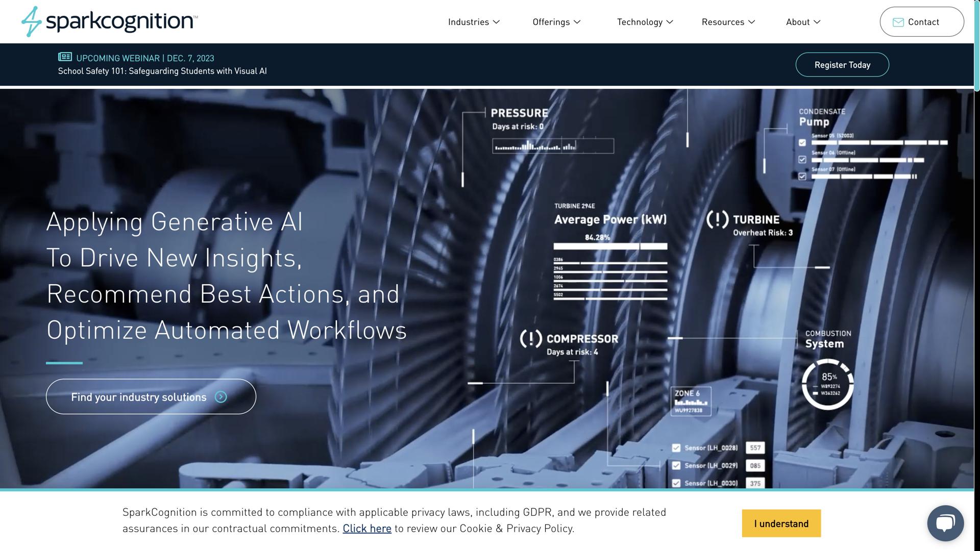The height and width of the screenshot is (551, 980).
Task: Toggle the Sensor LH_0029 checkbox
Action: pos(676,466)
